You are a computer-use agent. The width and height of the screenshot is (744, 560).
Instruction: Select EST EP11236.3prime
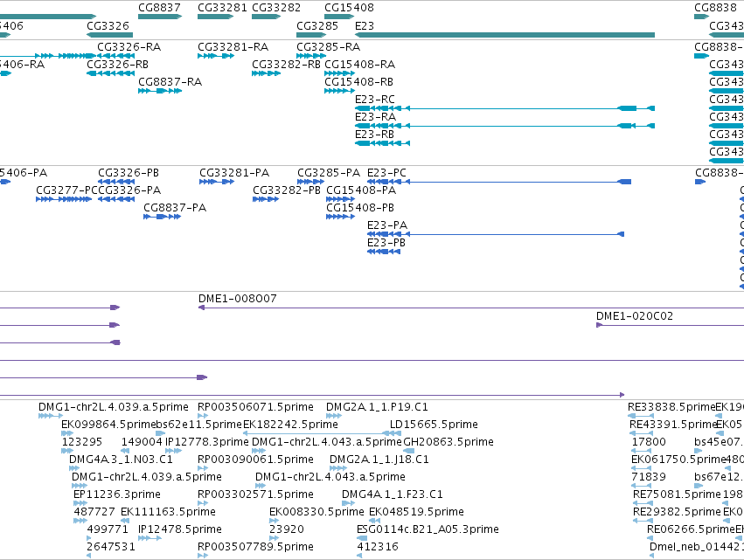(x=80, y=503)
